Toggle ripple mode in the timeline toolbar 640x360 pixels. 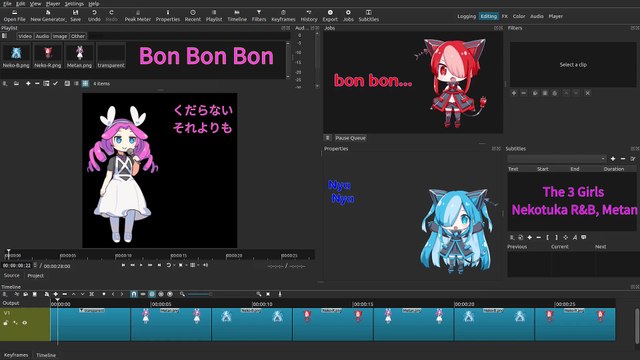pyautogui.click(x=152, y=294)
